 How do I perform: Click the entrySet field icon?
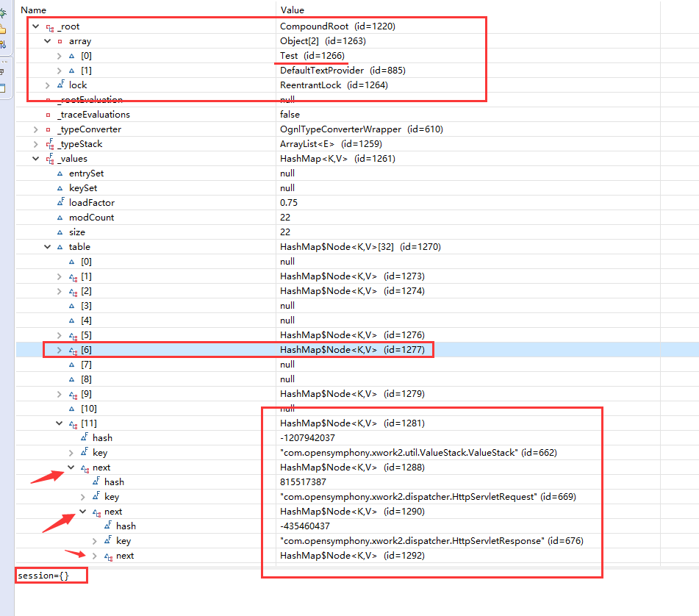pyautogui.click(x=60, y=173)
